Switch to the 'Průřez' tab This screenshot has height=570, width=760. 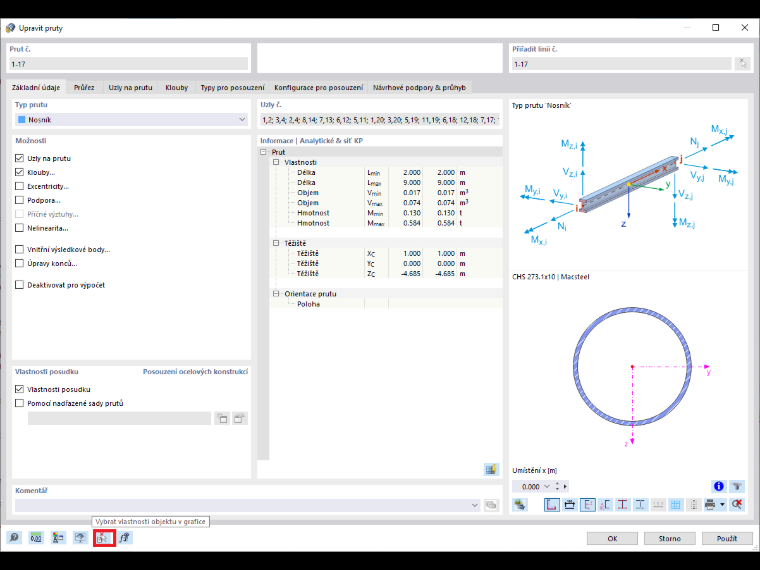[x=84, y=87]
